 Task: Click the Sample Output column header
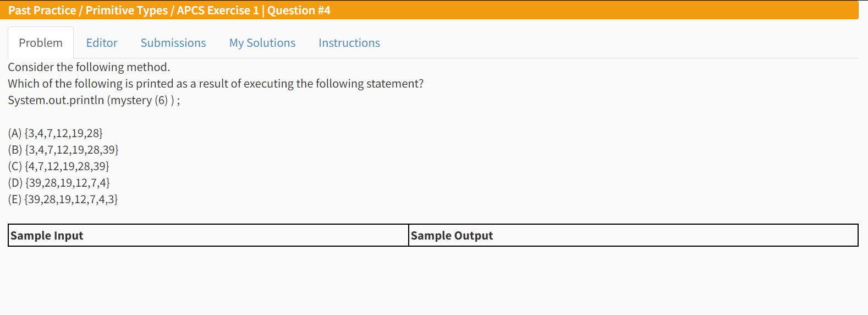tap(452, 236)
